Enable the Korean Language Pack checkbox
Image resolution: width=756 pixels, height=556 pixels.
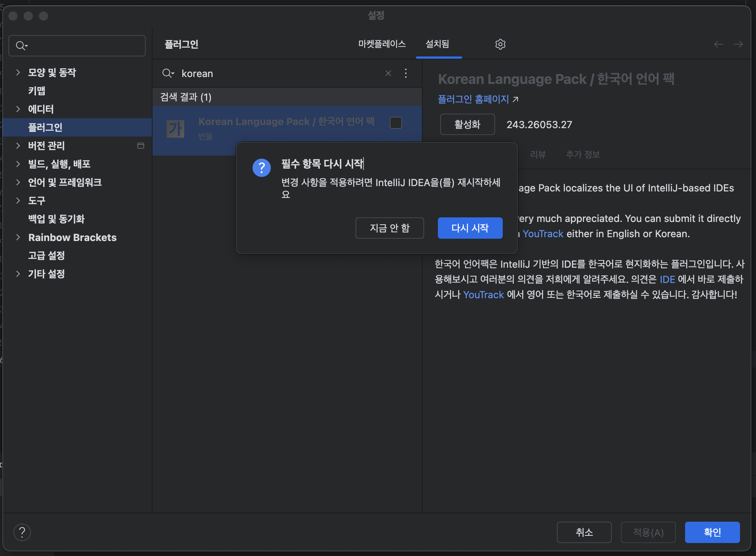click(x=396, y=123)
